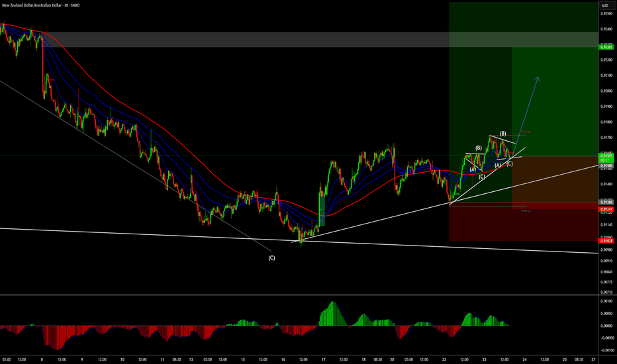Click the AUD currency button
Image resolution: width=617 pixels, height=364 pixels.
click(605, 5)
